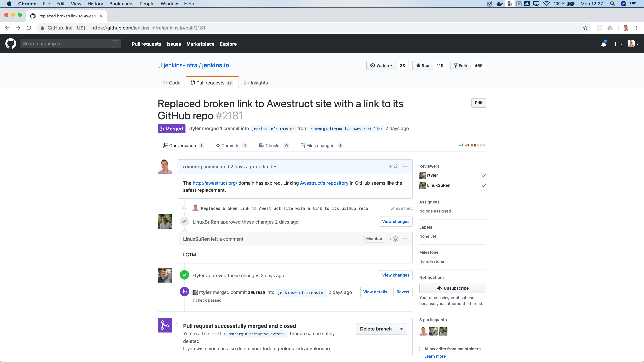Open Chrome Bookmarks menu
The image size is (644, 362).
point(121,4)
